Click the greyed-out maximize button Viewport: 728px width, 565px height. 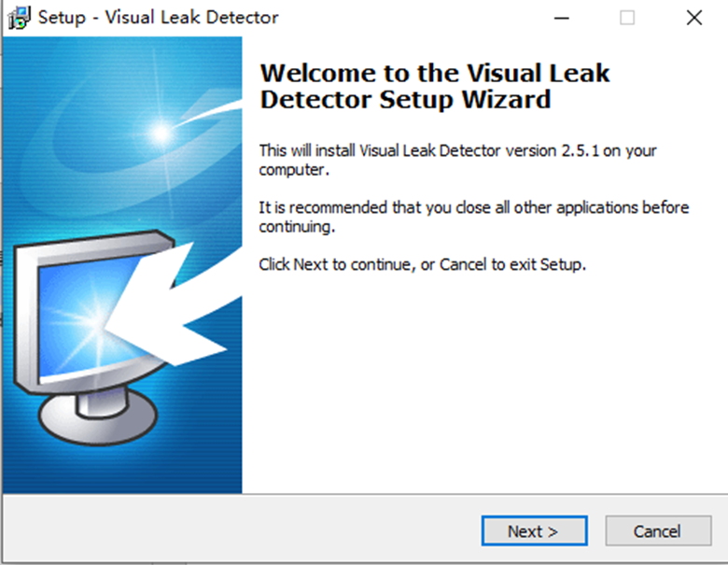[x=627, y=17]
